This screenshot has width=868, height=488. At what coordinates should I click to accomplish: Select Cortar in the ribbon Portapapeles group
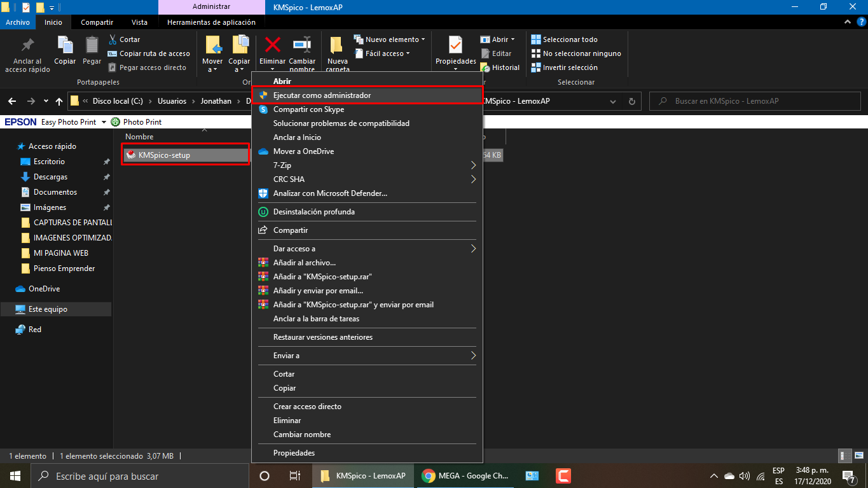click(125, 39)
